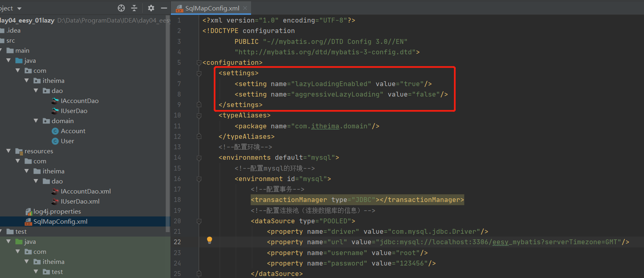Collapse the itheima package under test
This screenshot has width=644, height=278.
click(27, 262)
